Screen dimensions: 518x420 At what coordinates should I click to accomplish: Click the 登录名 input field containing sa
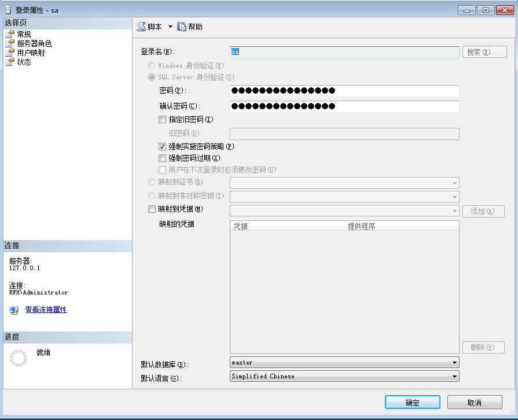(x=344, y=52)
